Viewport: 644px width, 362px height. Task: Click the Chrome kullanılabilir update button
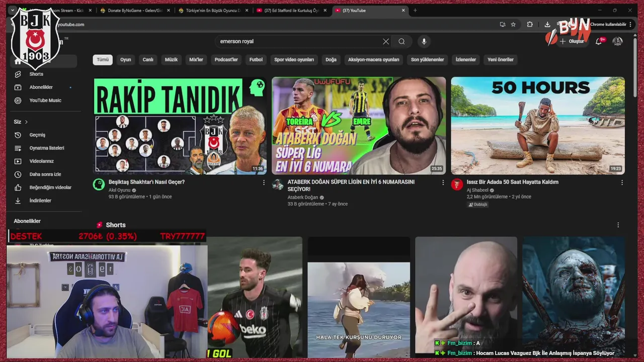pyautogui.click(x=611, y=24)
